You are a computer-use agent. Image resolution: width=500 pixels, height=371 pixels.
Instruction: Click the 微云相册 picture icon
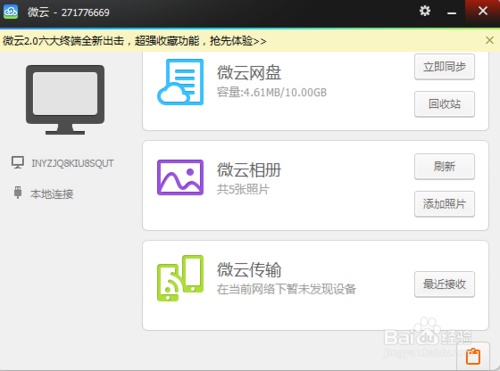[x=180, y=177]
